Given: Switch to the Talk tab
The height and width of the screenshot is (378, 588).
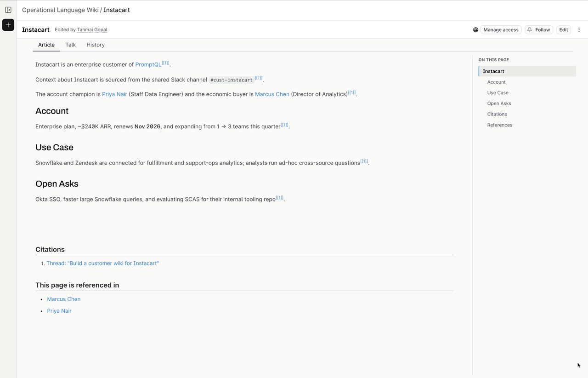Looking at the screenshot, I should click(71, 45).
